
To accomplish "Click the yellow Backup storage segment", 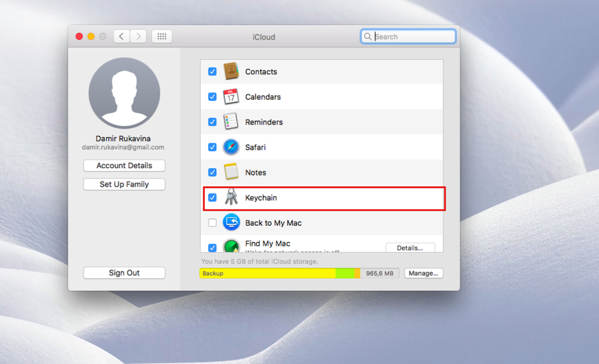I will coord(268,273).
